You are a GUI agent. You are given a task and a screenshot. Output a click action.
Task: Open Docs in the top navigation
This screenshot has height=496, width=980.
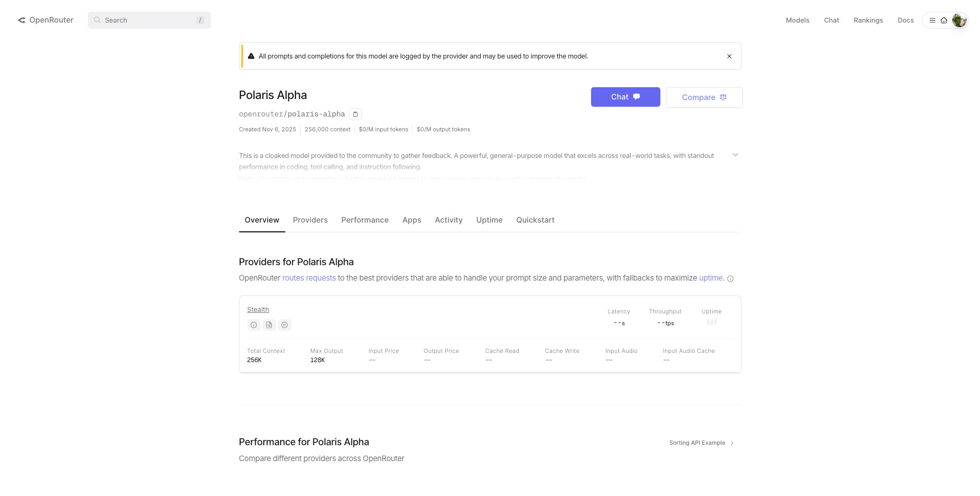tap(906, 21)
